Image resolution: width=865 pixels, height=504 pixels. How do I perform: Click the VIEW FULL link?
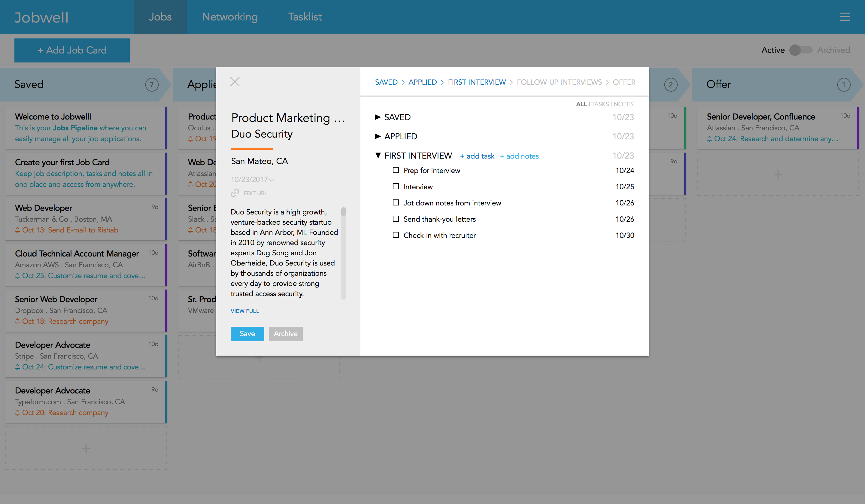(245, 311)
